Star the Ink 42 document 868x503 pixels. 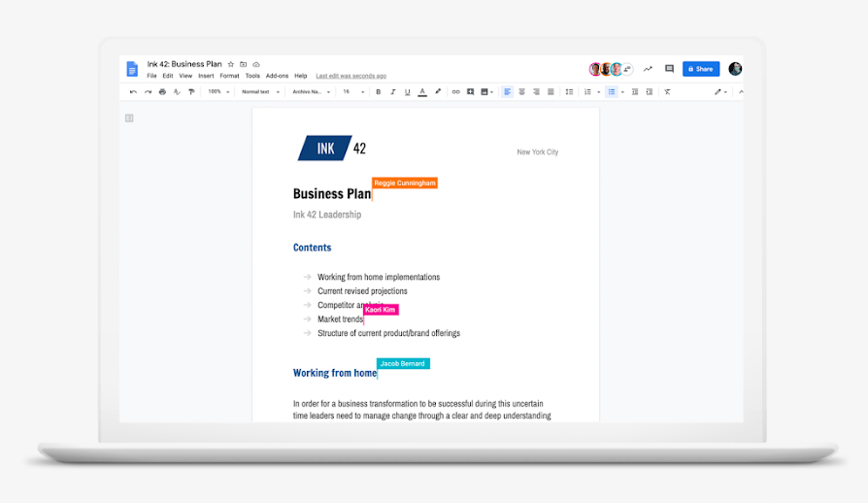point(231,64)
